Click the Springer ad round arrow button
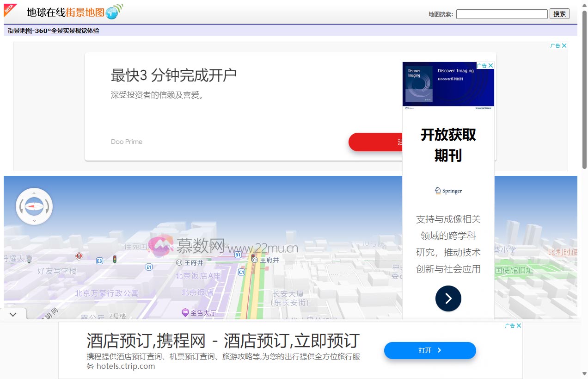Screen dimensions: 588x379 point(448,298)
